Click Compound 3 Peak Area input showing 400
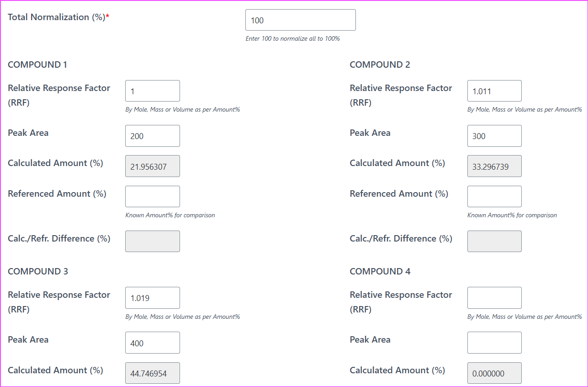Viewport: 588px width, 387px height. click(x=152, y=342)
